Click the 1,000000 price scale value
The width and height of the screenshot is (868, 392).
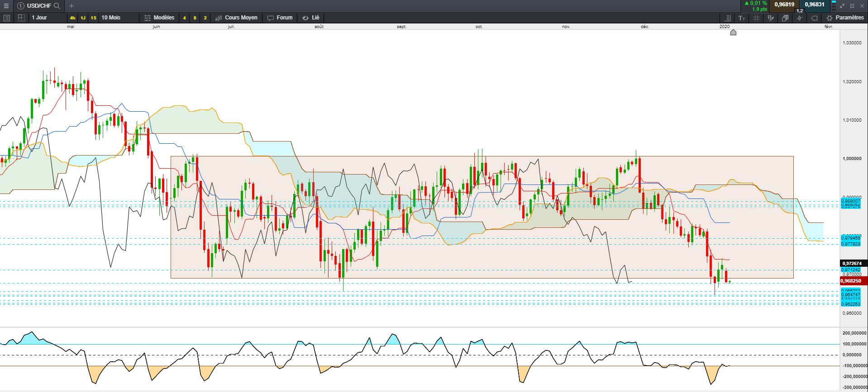[x=852, y=159]
